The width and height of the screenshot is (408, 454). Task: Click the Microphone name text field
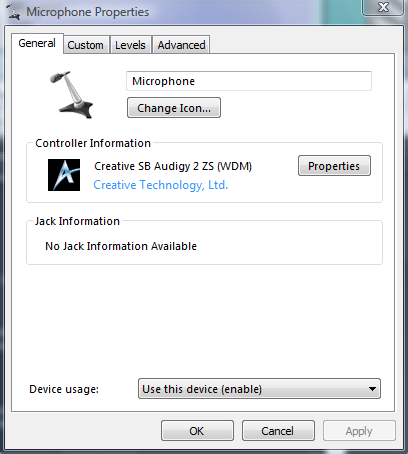pyautogui.click(x=249, y=81)
